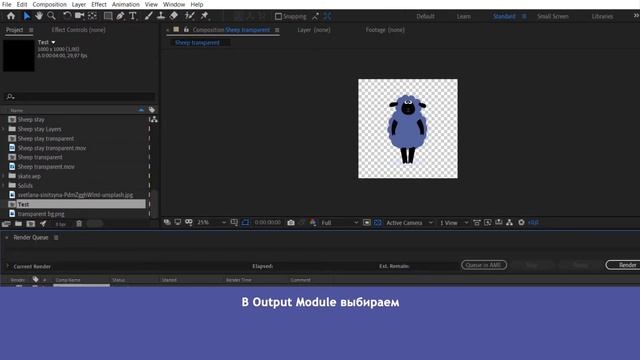
Task: Create a new folder in Project panel
Action: click(x=18, y=224)
